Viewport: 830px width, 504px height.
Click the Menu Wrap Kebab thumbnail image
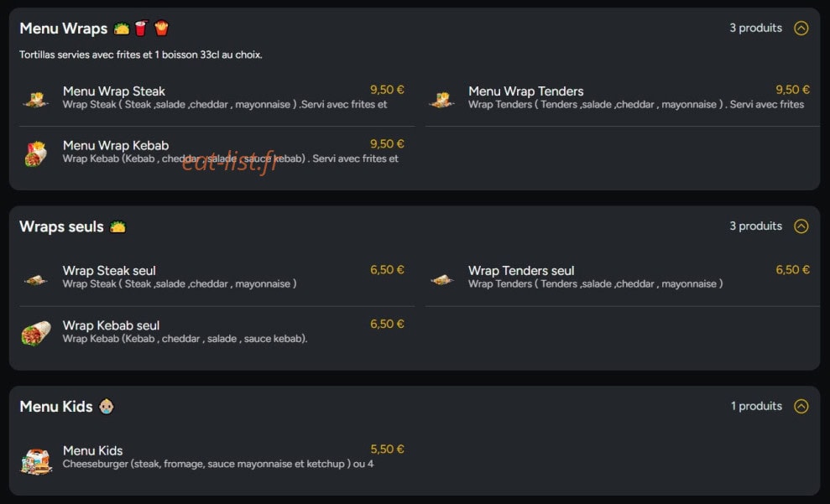click(36, 153)
